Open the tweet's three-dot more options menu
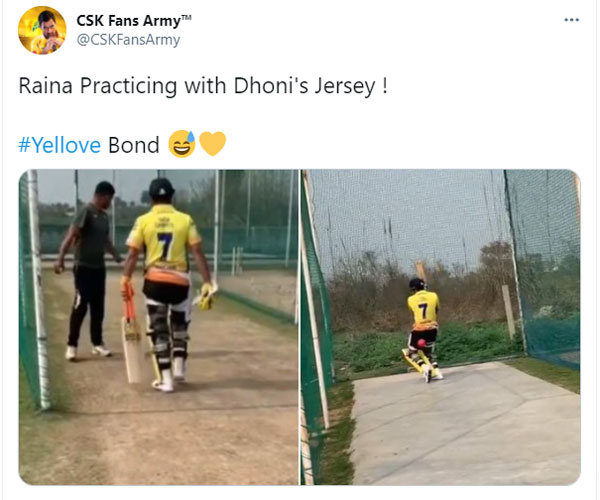600x500 pixels. coord(571,20)
